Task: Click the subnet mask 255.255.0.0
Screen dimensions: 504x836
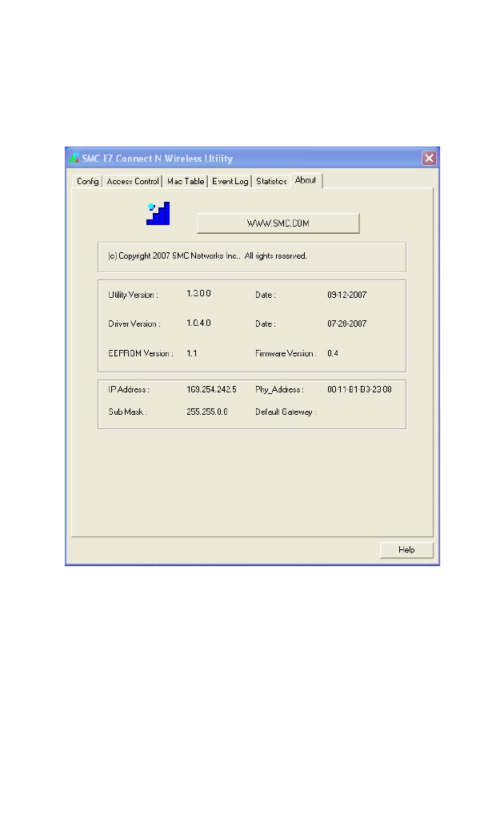Action: (207, 412)
